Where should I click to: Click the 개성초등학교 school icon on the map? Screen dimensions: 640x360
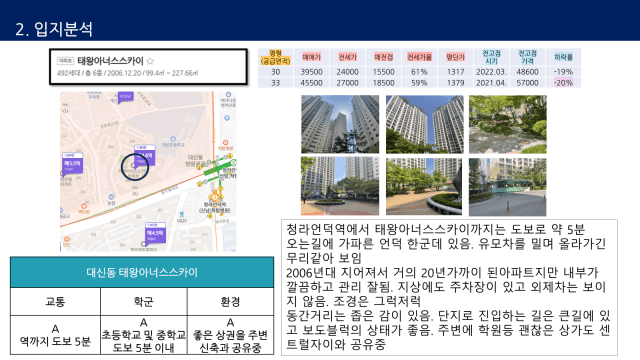pos(173,139)
